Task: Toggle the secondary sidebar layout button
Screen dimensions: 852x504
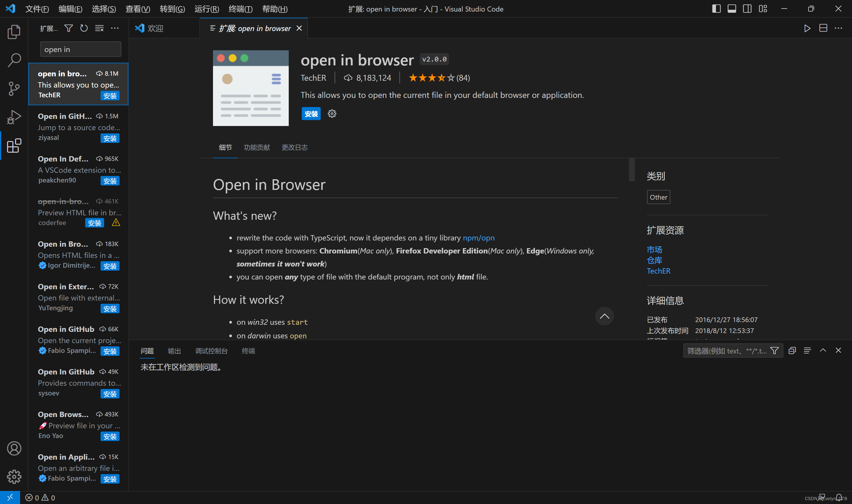Action: click(x=747, y=9)
